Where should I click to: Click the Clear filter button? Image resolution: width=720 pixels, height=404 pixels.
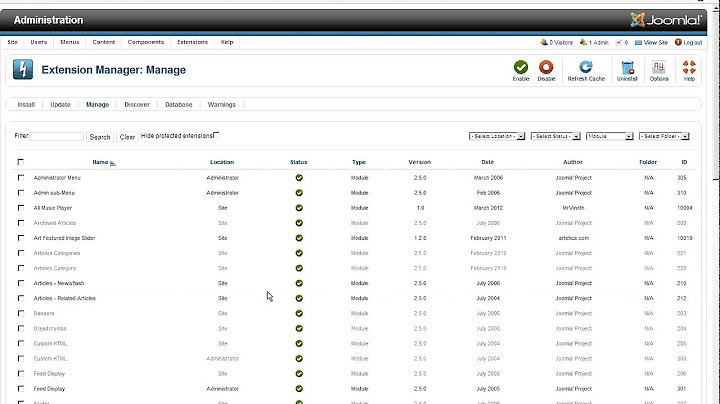[127, 137]
